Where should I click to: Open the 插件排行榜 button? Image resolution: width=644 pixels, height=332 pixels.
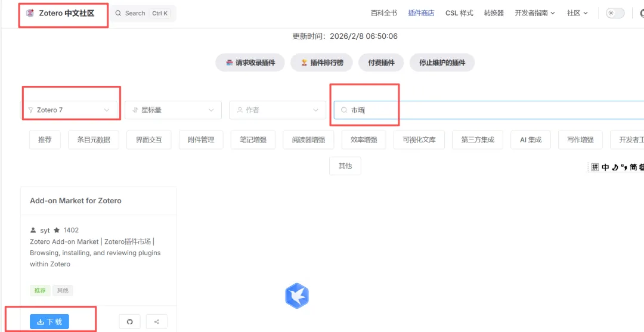click(x=321, y=63)
